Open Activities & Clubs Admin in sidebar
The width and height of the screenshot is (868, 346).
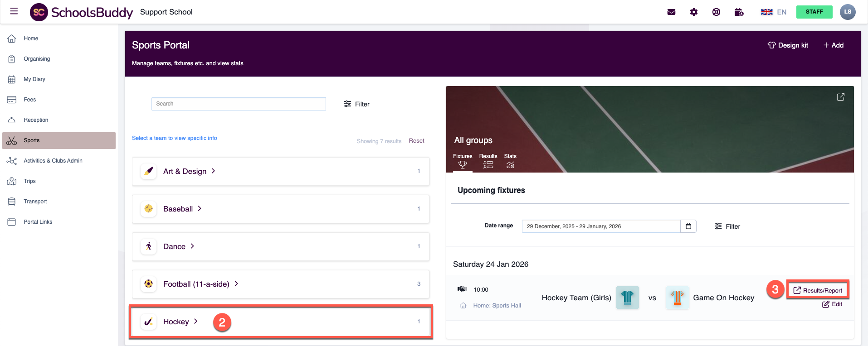(x=53, y=161)
